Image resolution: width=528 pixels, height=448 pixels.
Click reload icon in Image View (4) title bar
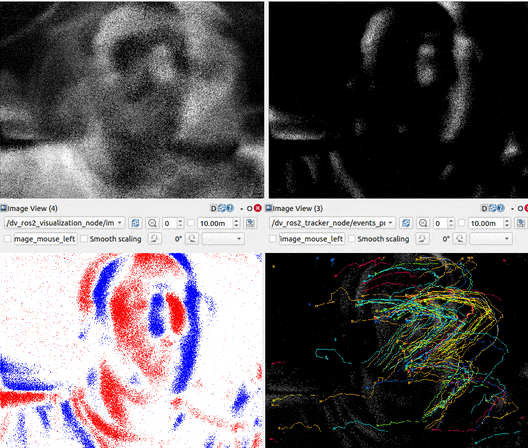(222, 209)
